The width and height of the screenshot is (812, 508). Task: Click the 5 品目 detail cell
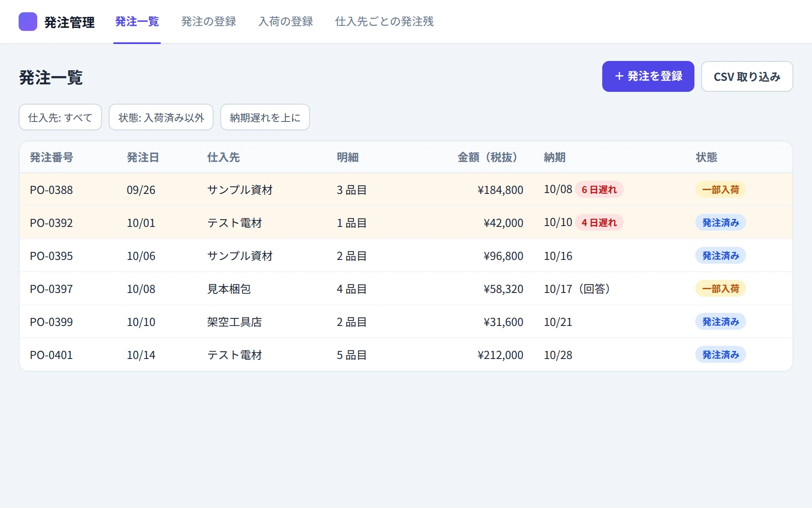point(351,355)
